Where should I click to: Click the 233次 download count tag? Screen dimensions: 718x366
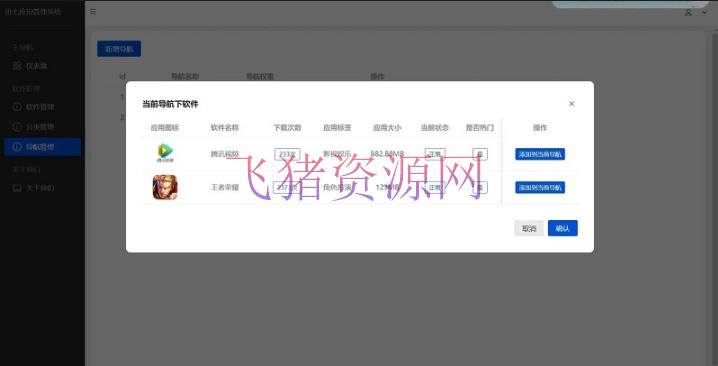click(287, 154)
